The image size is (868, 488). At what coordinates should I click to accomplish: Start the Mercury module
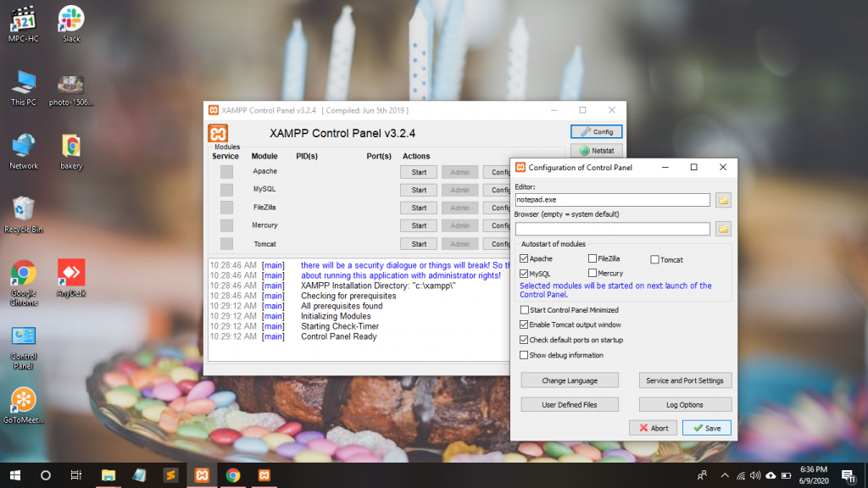tap(419, 225)
